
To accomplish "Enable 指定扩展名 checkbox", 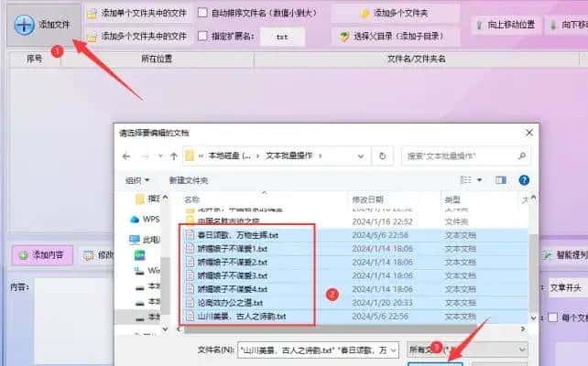I will [x=203, y=36].
